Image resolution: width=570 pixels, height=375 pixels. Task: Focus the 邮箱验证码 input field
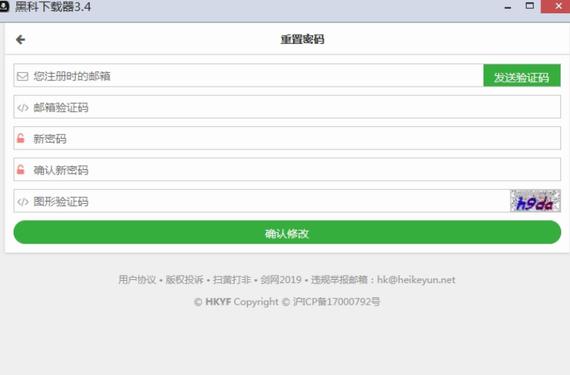pos(287,107)
